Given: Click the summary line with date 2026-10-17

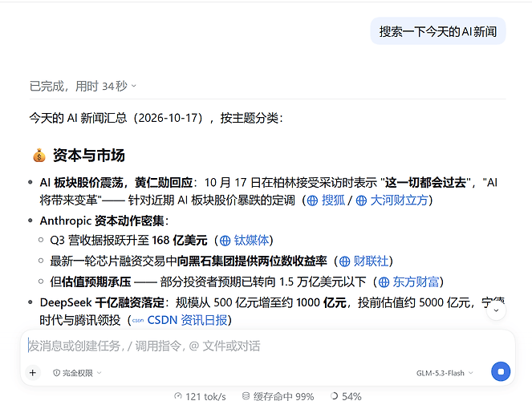Looking at the screenshot, I should pyautogui.click(x=156, y=118).
